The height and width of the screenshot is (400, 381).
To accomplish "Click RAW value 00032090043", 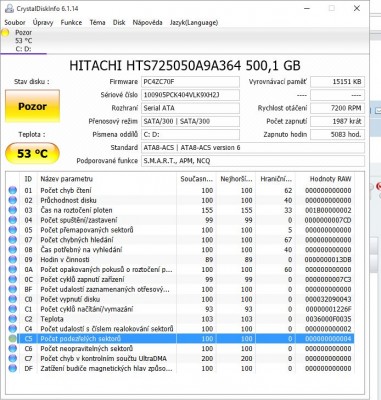I will point(328,299).
